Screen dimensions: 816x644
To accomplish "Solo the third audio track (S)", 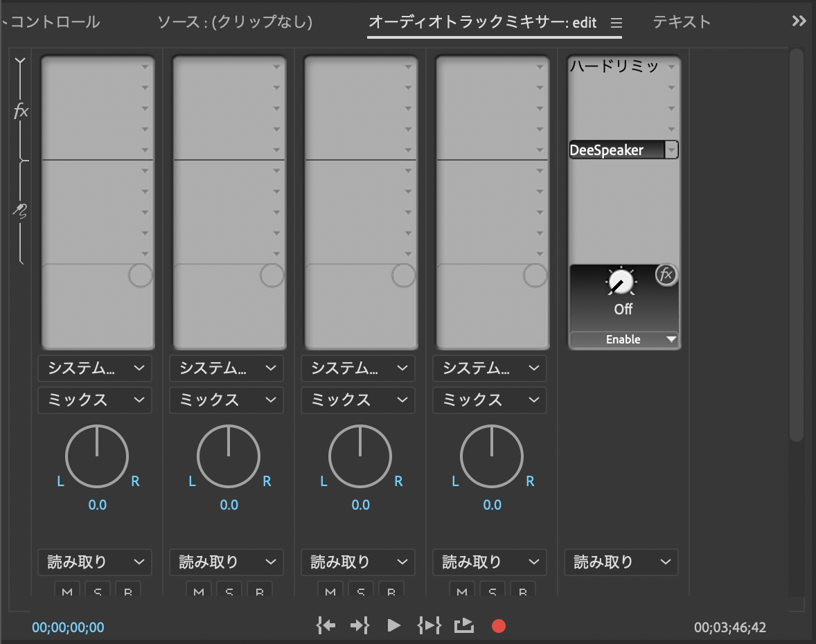I will [x=361, y=590].
